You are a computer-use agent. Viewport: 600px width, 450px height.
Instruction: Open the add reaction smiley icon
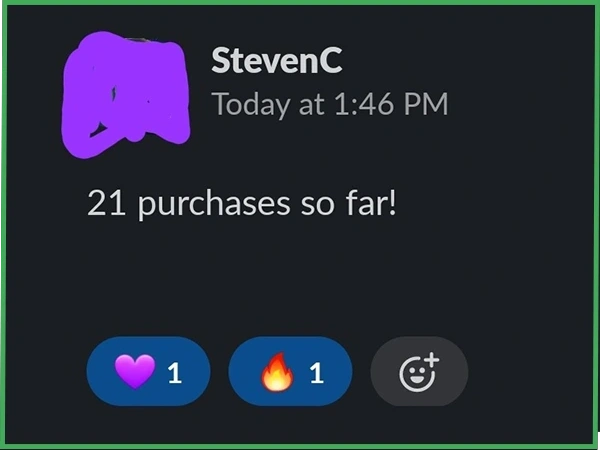419,372
